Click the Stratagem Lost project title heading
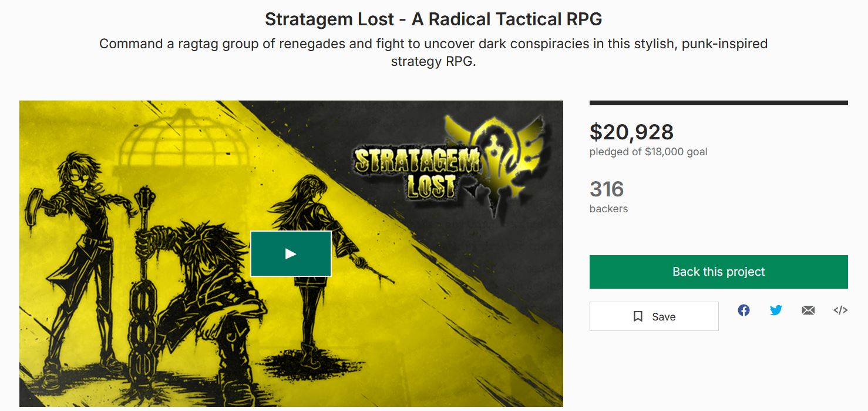868x411 pixels. pos(433,19)
